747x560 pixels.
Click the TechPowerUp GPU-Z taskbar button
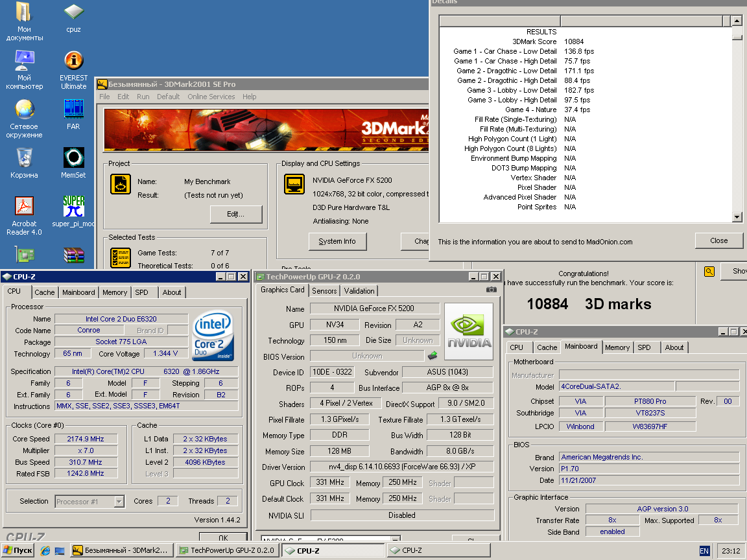(227, 550)
